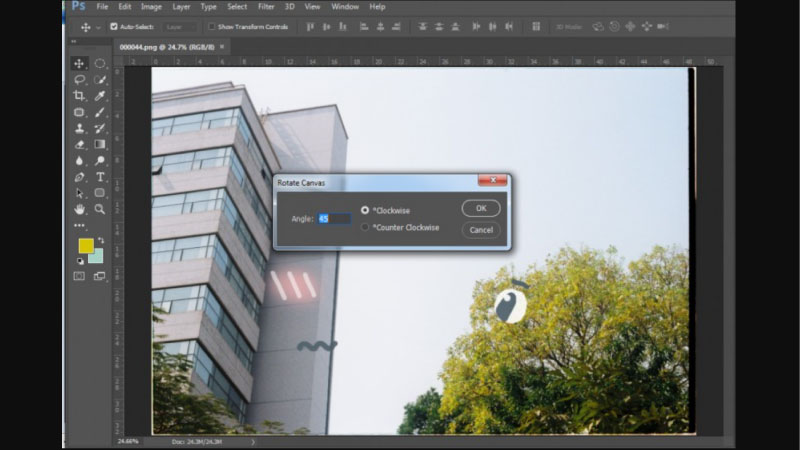Activate the Horizontal Type tool

pos(100,177)
